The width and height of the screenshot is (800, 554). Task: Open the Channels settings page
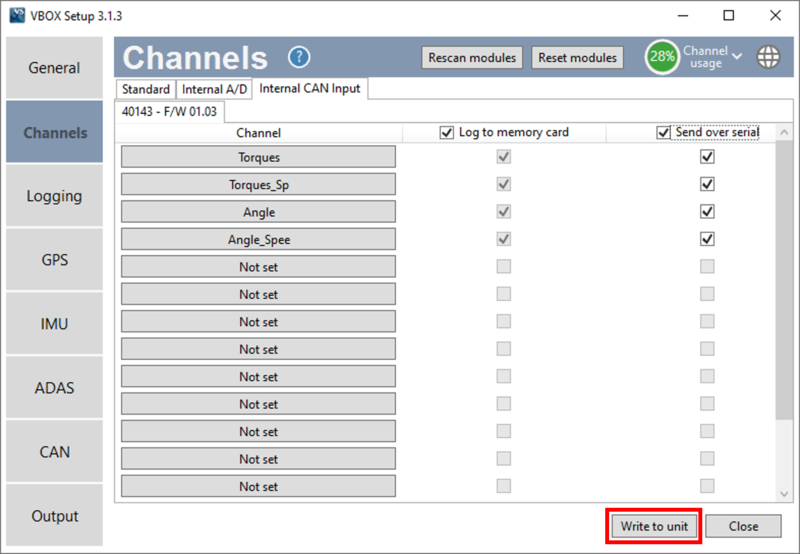pyautogui.click(x=54, y=132)
